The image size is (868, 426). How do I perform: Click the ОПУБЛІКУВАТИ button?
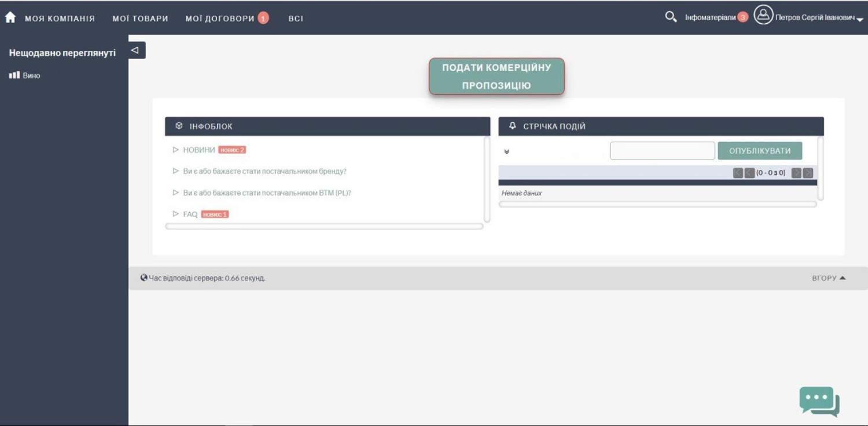(760, 151)
